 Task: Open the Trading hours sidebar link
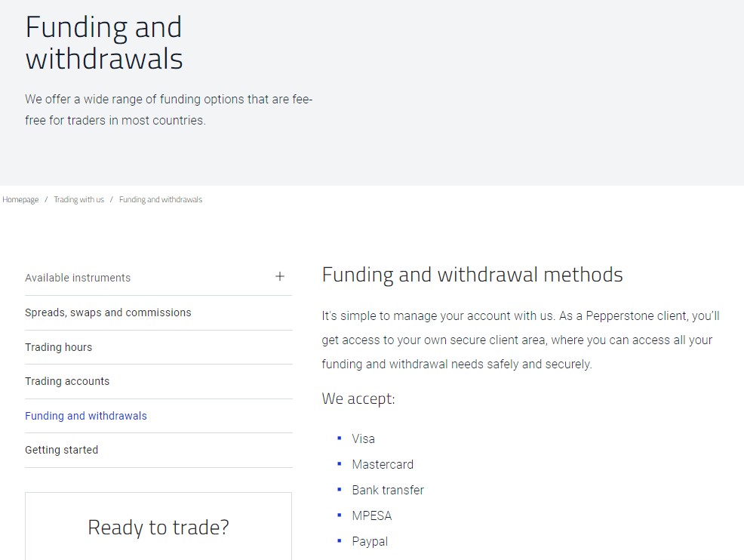tap(58, 347)
